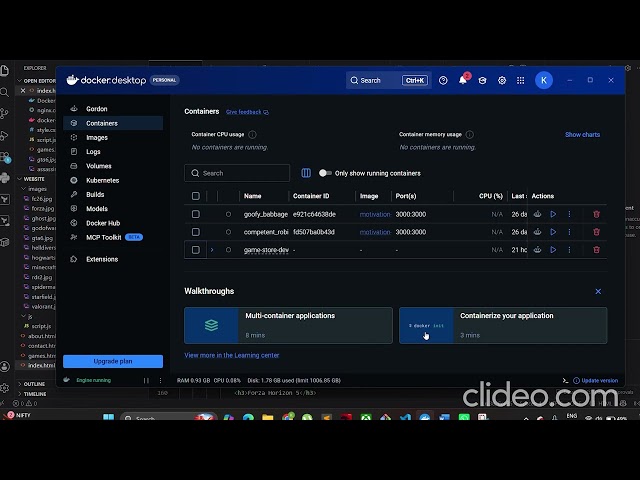The image size is (640, 480).
Task: Tick the select-all containers checkbox
Action: coord(196,196)
